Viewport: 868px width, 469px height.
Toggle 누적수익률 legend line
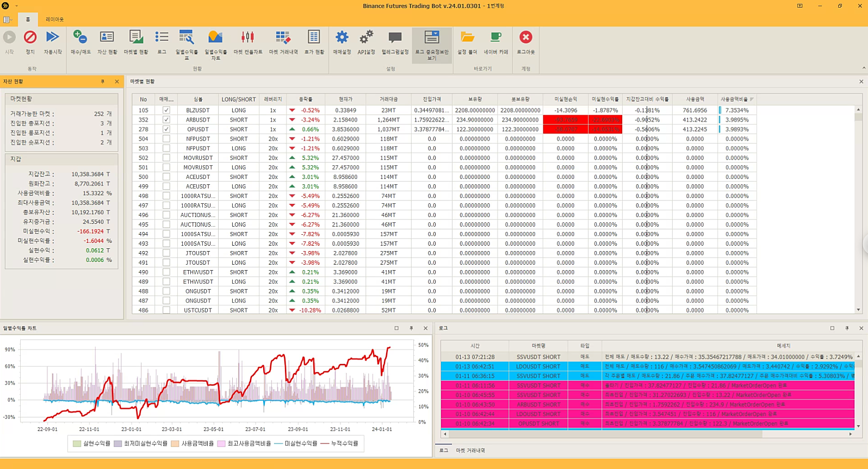click(325, 443)
